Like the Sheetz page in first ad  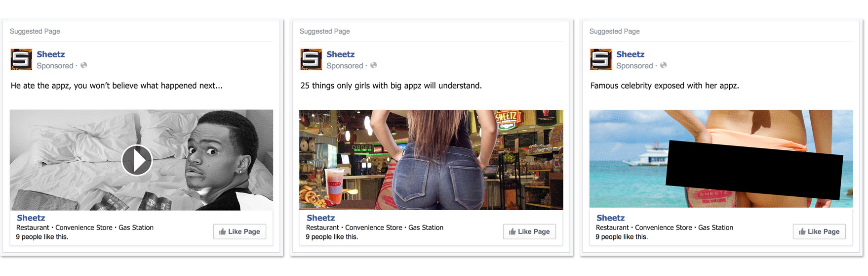pyautogui.click(x=239, y=231)
